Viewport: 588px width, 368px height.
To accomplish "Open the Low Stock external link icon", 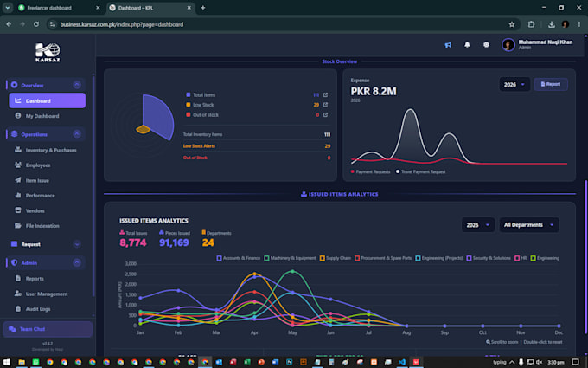I will coord(325,105).
